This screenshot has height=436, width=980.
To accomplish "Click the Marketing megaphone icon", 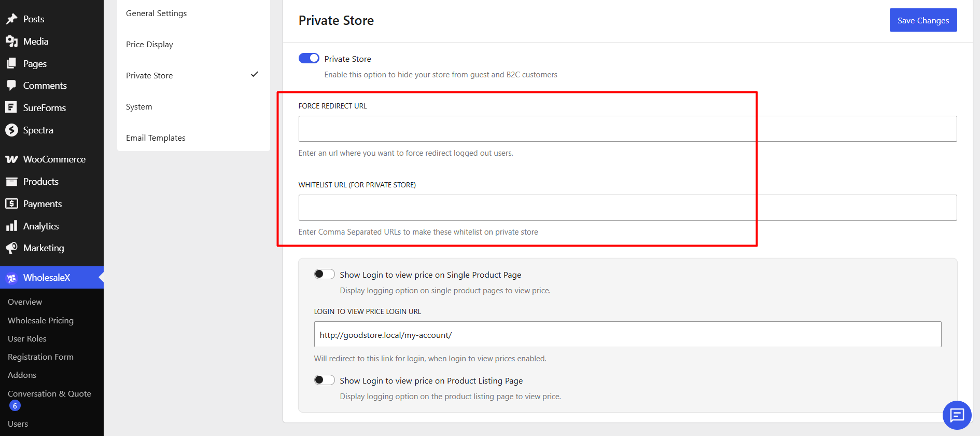I will [11, 248].
